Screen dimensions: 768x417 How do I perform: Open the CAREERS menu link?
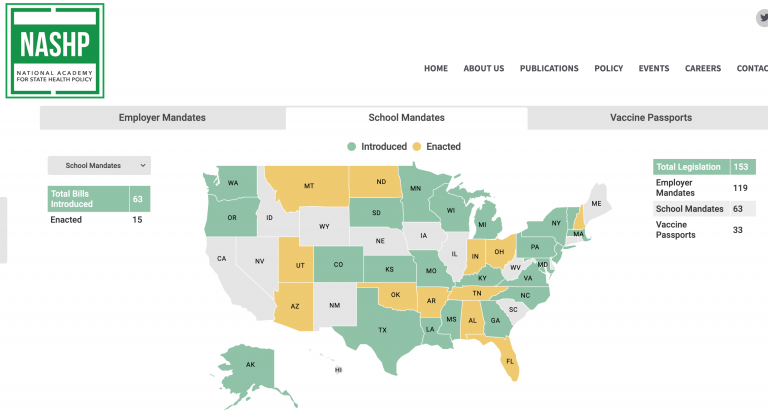click(703, 68)
